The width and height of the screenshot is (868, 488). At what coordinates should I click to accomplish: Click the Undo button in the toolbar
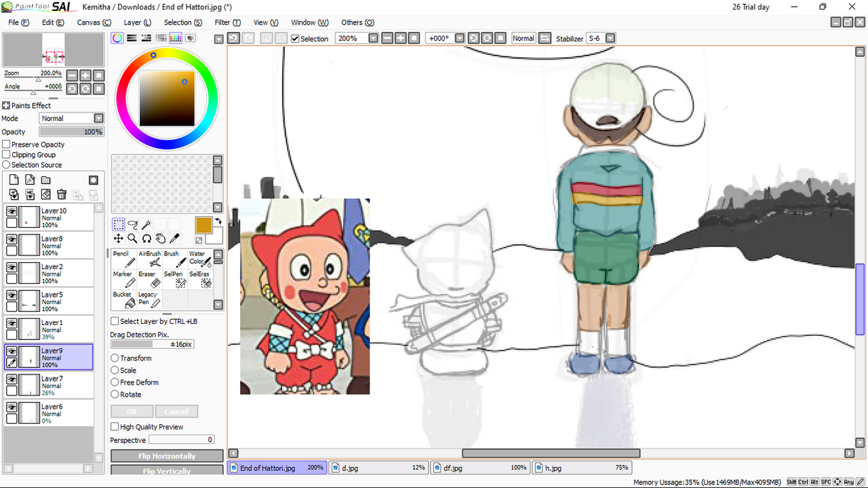233,38
